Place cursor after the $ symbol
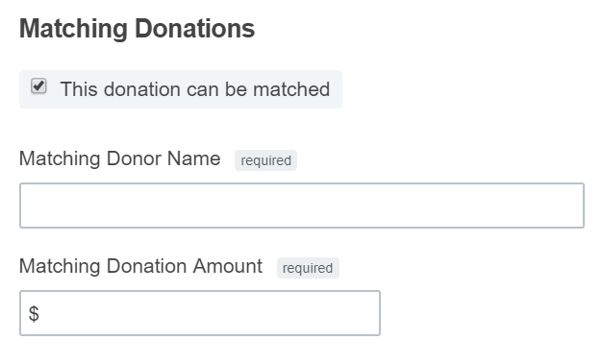This screenshot has height=364, width=603. pyautogui.click(x=44, y=313)
